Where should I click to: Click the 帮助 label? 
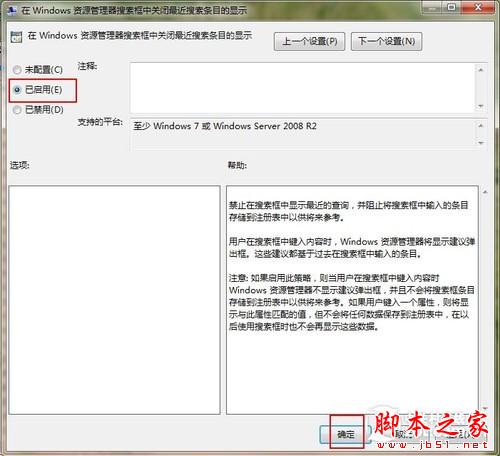coord(237,165)
